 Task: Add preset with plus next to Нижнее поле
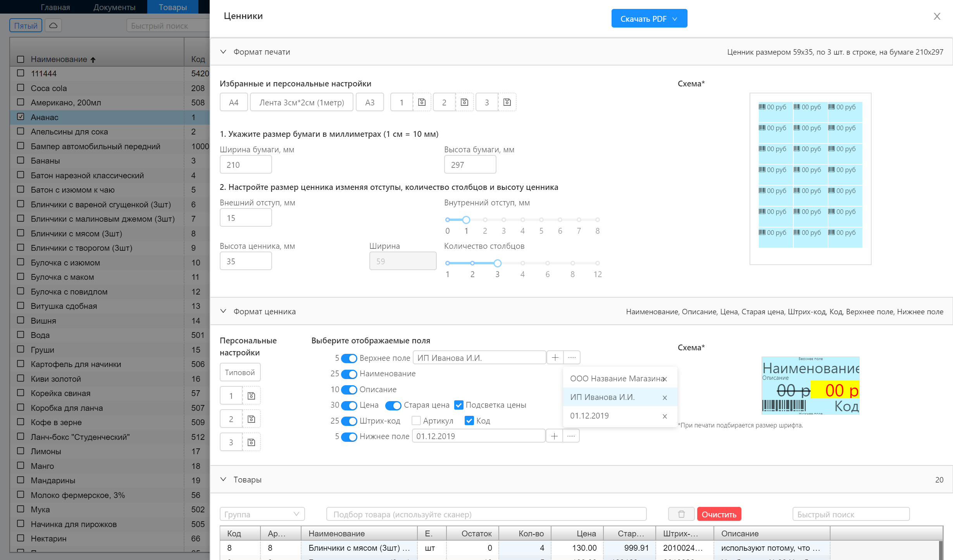point(554,436)
